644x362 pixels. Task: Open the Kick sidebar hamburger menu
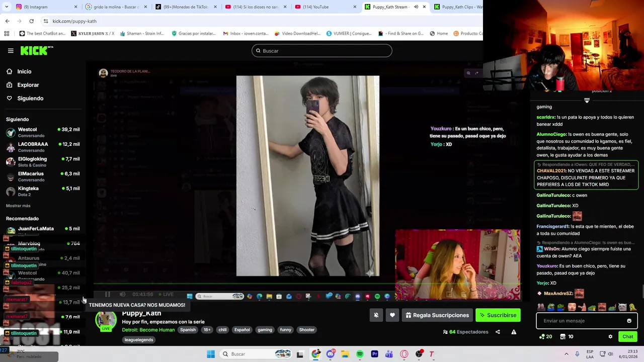(x=10, y=50)
